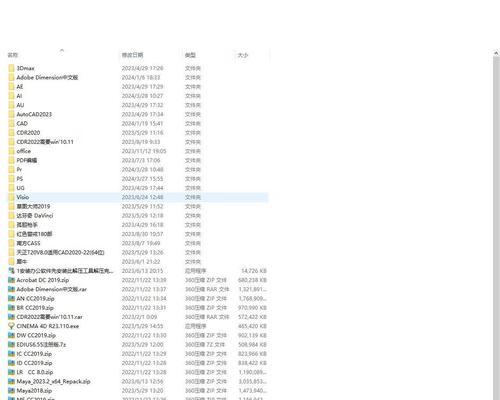Click the 2023/2/1 0:09 date cell
This screenshot has height=400, width=500.
[139, 317]
